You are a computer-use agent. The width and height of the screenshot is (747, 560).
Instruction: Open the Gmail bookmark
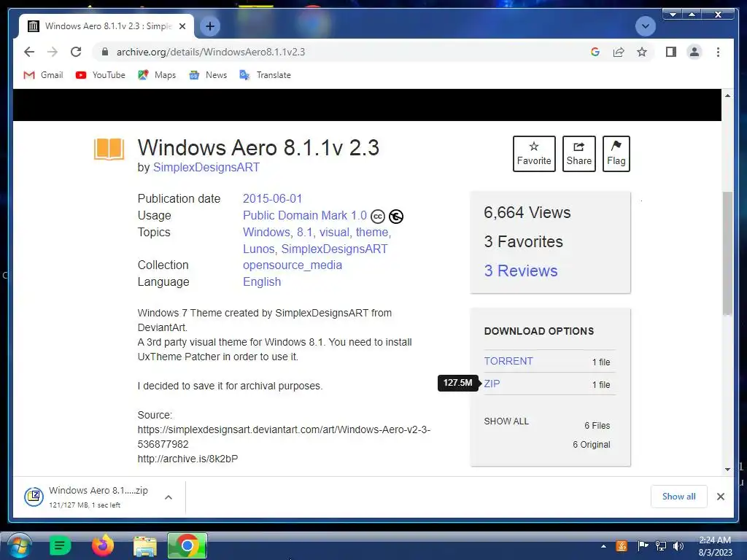[43, 75]
